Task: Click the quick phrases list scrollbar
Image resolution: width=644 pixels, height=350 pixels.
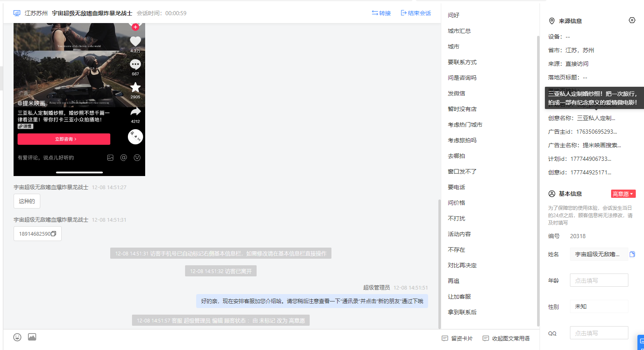Action: click(x=538, y=181)
